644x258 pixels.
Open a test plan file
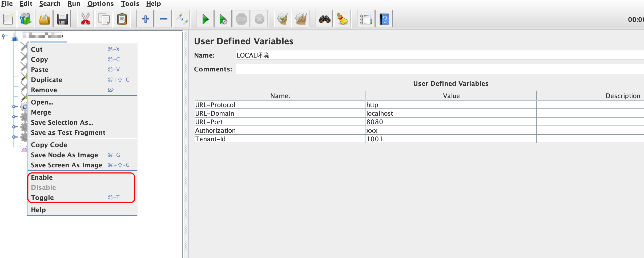44,19
